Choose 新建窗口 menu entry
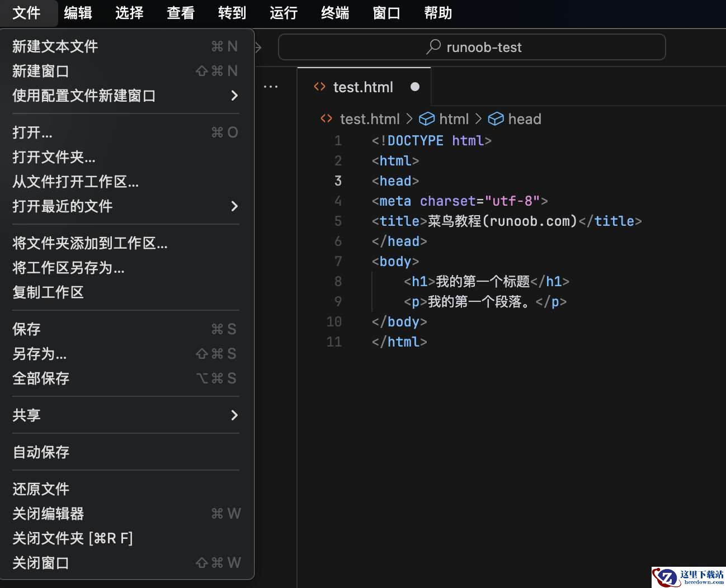This screenshot has height=588, width=726. [x=127, y=71]
